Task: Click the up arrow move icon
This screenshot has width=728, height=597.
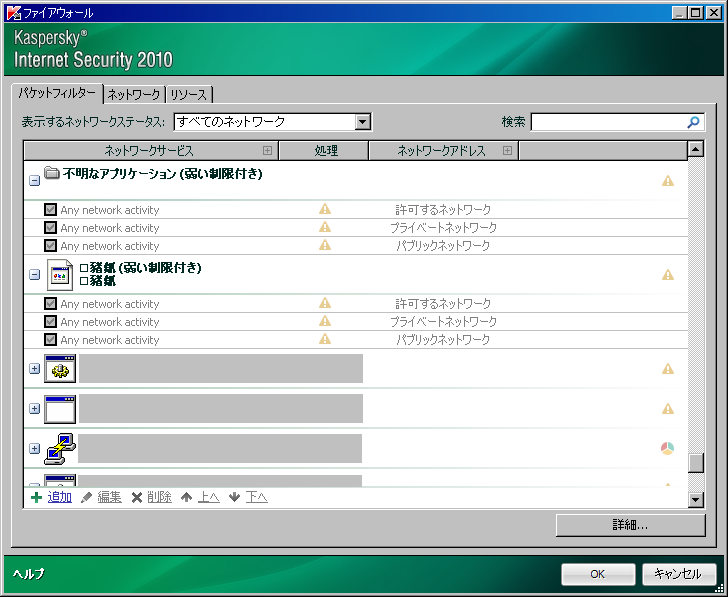Action: pyautogui.click(x=187, y=498)
